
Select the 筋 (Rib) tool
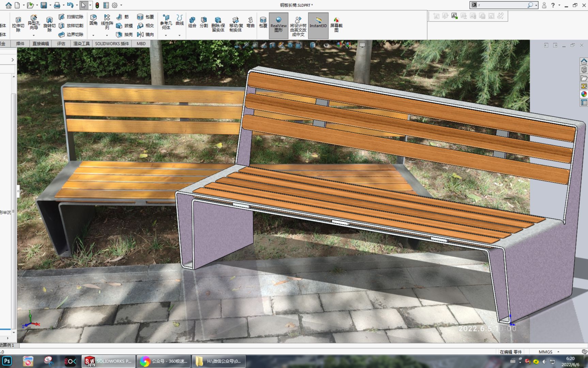[x=122, y=17]
